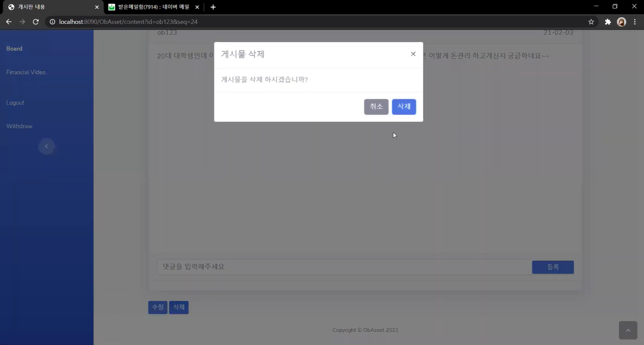Click the browser back navigation arrow
The image size is (644, 345).
8,21
